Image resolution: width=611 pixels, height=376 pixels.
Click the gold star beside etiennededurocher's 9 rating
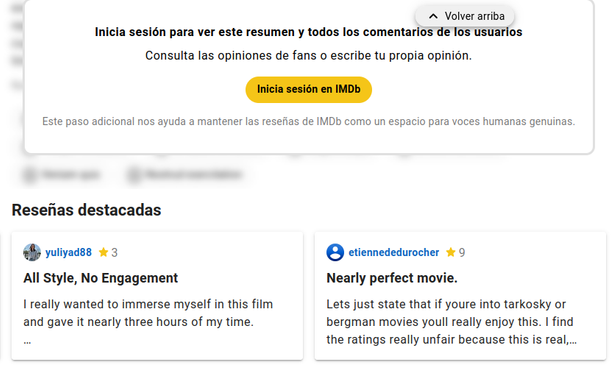[450, 252]
